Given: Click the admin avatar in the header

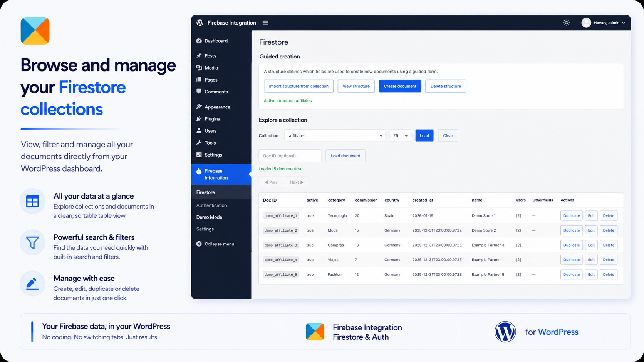Looking at the screenshot, I should click(586, 23).
